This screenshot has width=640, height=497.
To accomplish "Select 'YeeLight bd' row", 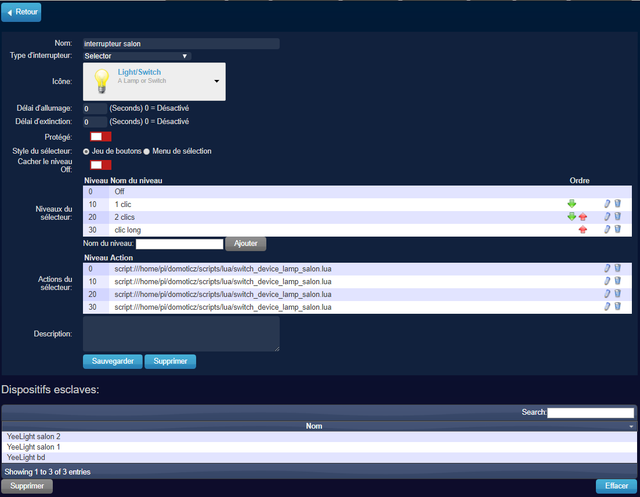I will [x=319, y=457].
